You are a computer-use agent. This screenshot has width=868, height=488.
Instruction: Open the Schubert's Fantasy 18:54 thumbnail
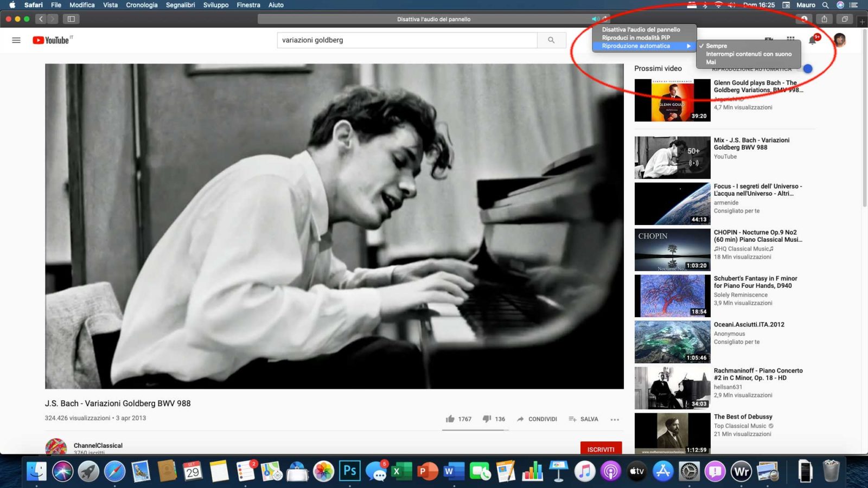pyautogui.click(x=673, y=296)
